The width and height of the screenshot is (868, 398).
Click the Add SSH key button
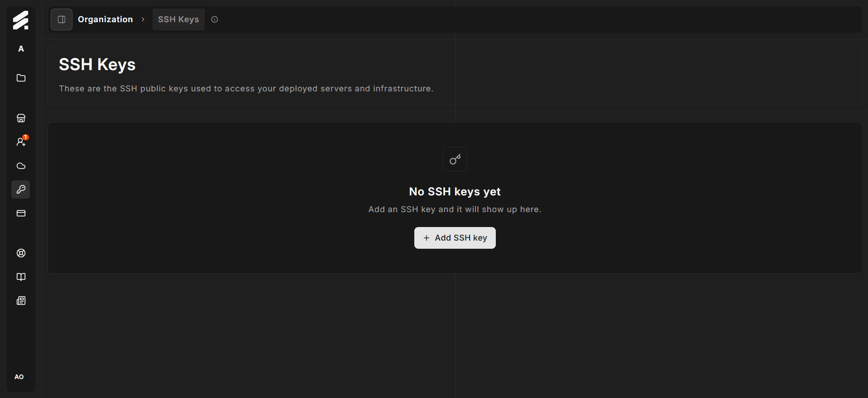(455, 238)
